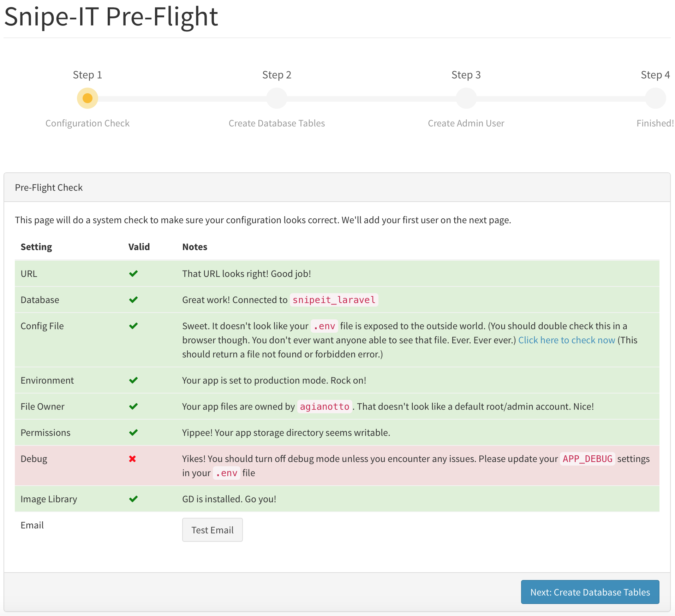This screenshot has width=675, height=616.
Task: Click the 'Environment' setting cell
Action: pyautogui.click(x=47, y=380)
